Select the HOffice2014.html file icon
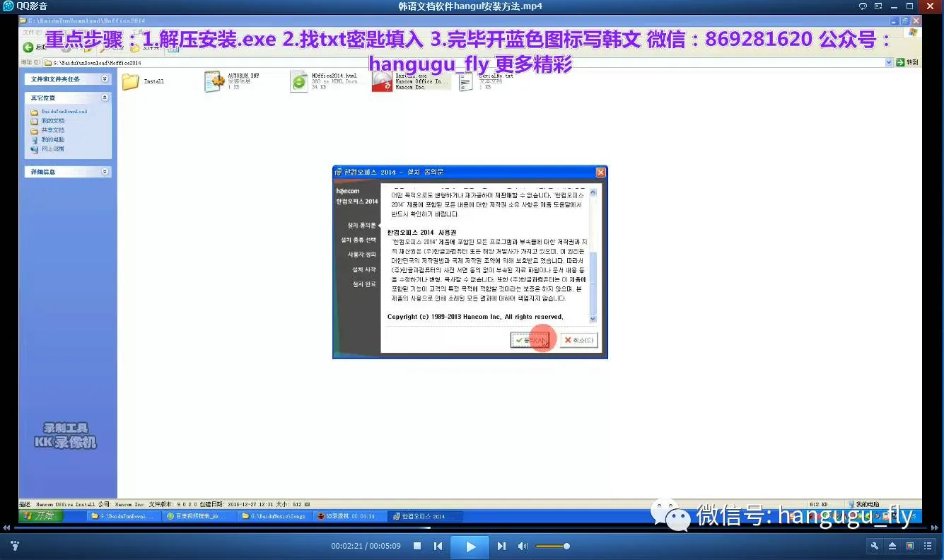Screen dimensions: 944x560 [299, 82]
